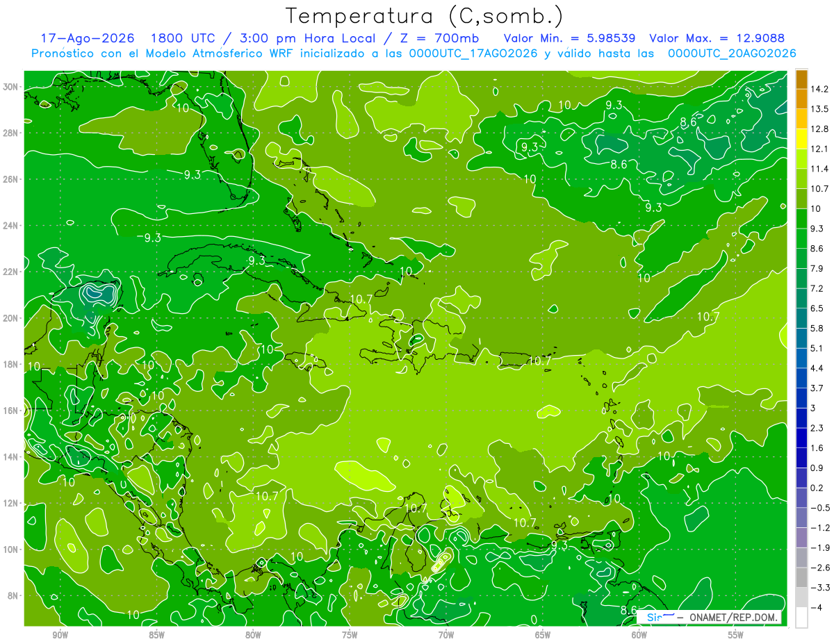Select the "7.2" color scale value
This screenshot has height=644, width=834.
pos(817,288)
